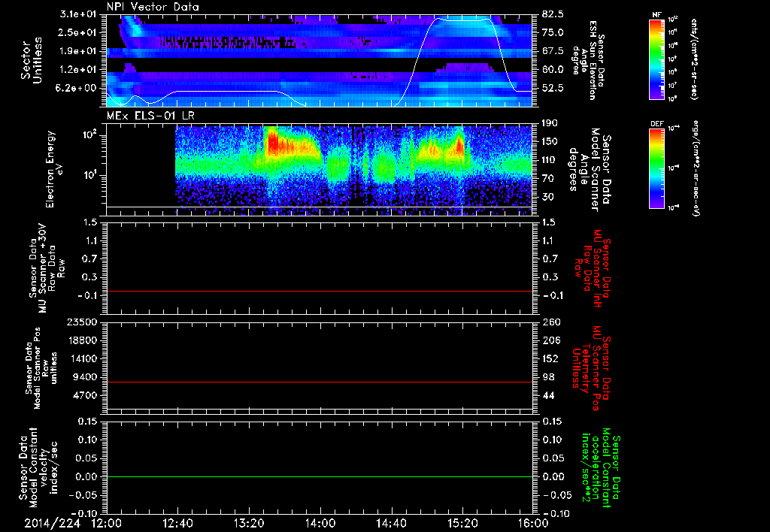This screenshot has height=532, width=770.
Task: Click the DEF color scale bar
Action: [656, 168]
